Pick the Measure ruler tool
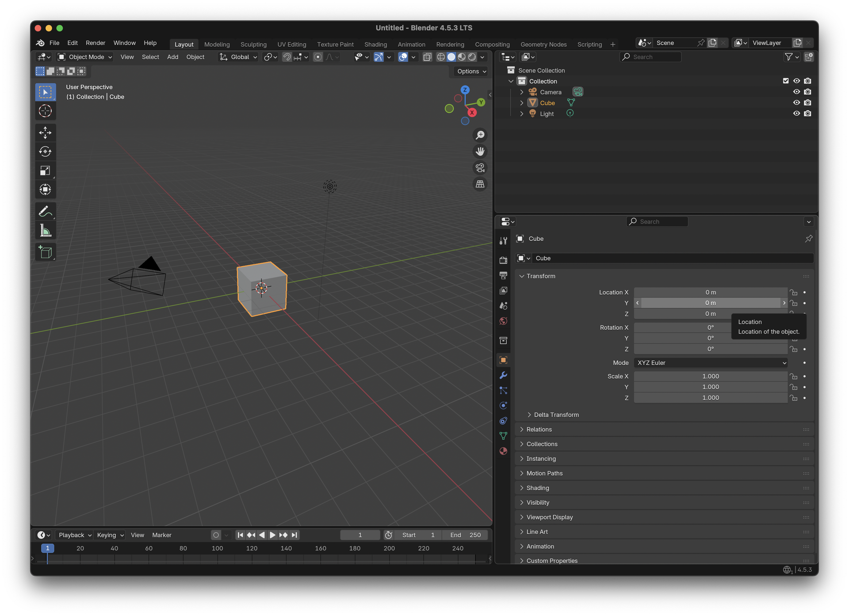This screenshot has height=616, width=849. 45,230
